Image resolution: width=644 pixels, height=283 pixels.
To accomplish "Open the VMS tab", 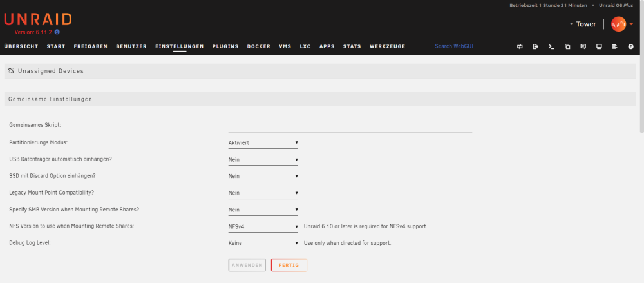I will [285, 46].
